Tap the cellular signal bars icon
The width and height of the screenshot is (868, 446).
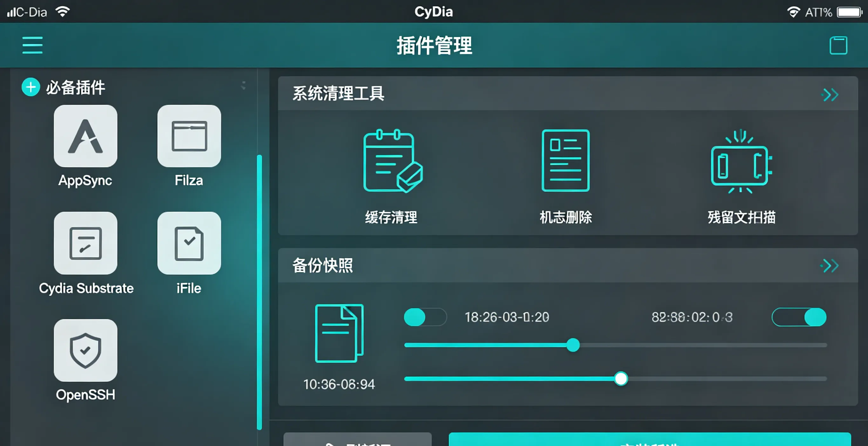point(11,12)
